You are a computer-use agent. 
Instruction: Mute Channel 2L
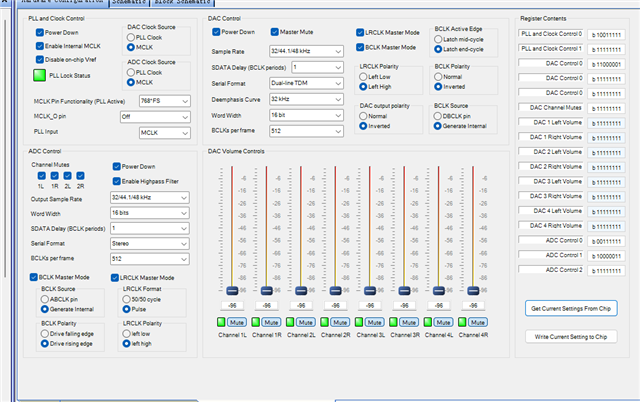tap(305, 322)
